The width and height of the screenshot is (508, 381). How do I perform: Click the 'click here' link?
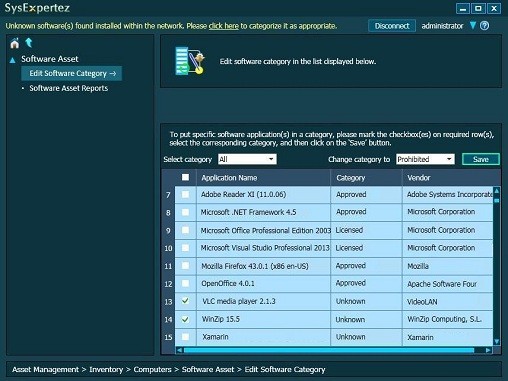(x=224, y=26)
